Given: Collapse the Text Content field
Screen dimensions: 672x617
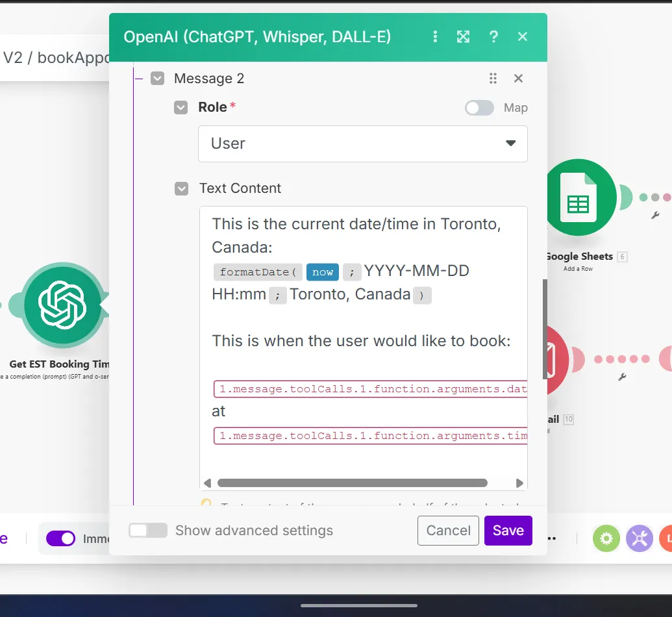Looking at the screenshot, I should tap(181, 188).
